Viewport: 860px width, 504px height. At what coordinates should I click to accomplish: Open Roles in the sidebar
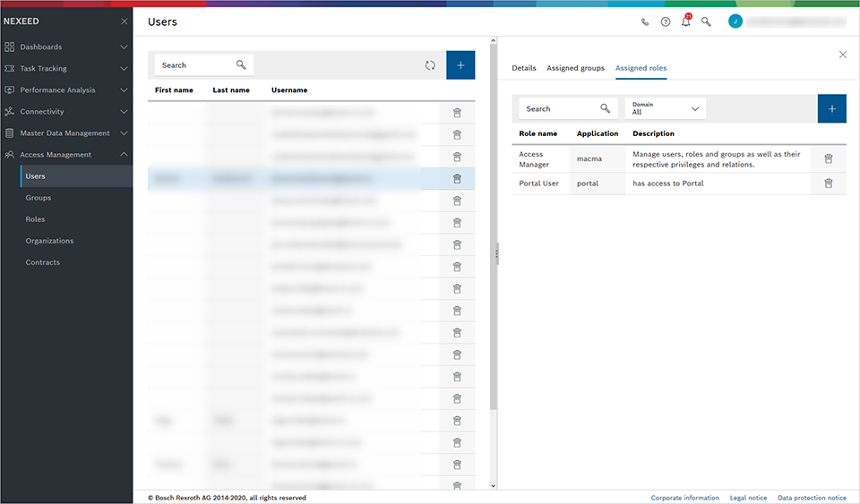(35, 219)
